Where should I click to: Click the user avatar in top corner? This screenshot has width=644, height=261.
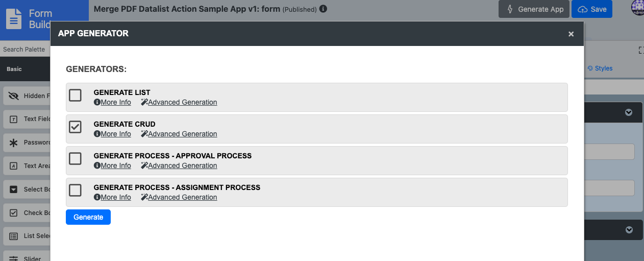[x=637, y=8]
